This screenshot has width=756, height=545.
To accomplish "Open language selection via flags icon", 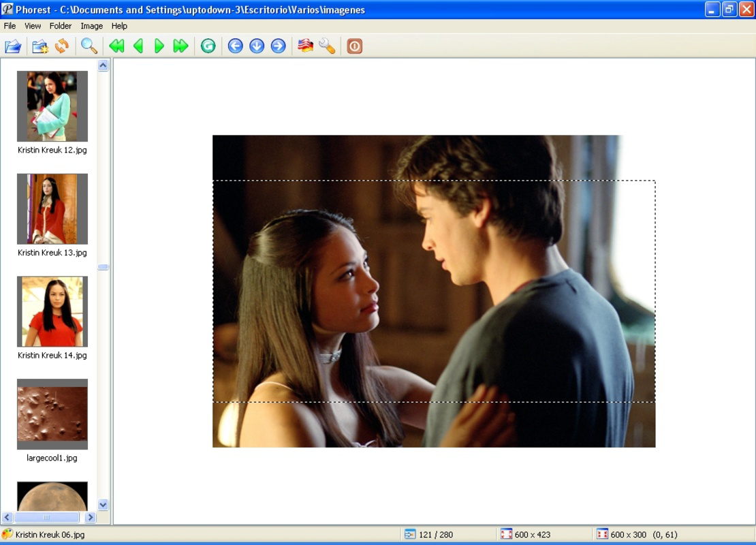I will (305, 46).
